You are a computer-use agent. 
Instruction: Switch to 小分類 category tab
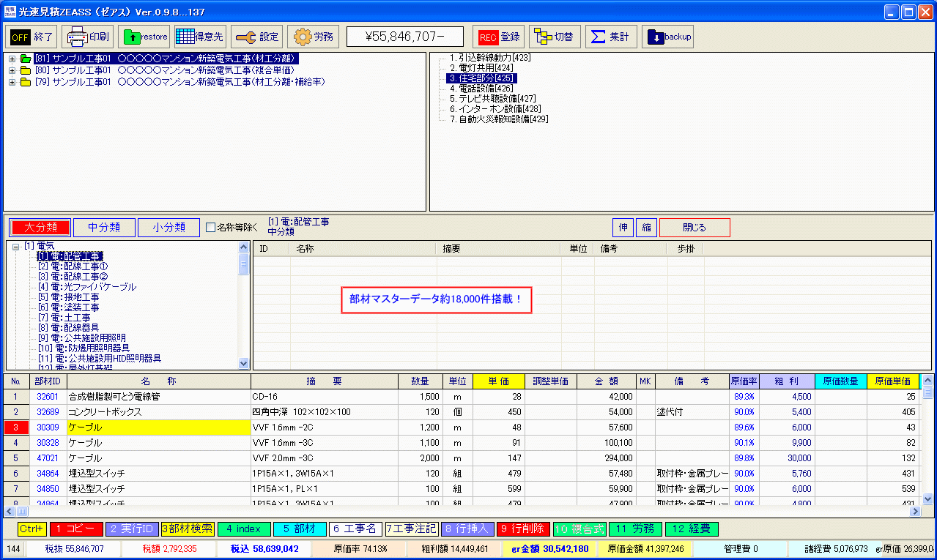click(x=168, y=228)
